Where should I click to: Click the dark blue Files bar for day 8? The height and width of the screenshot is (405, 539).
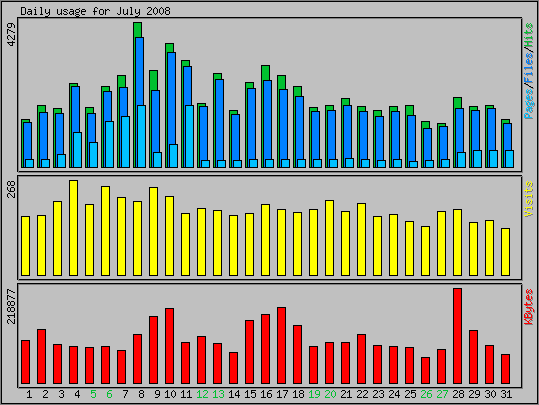[x=140, y=71]
